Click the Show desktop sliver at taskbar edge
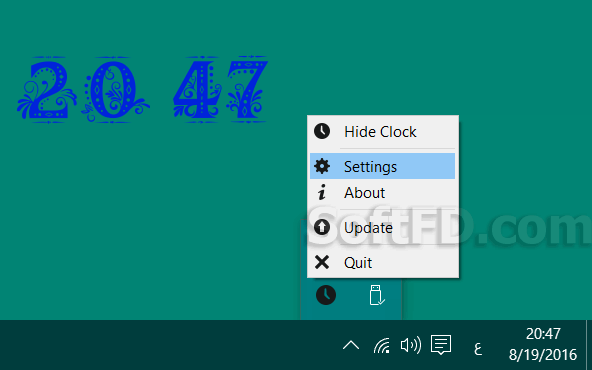The width and height of the screenshot is (592, 370). coord(589,345)
